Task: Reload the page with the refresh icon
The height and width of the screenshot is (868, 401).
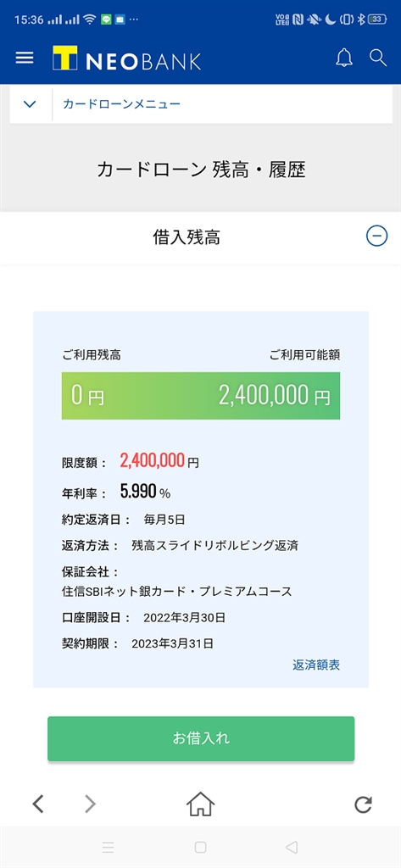Action: click(x=364, y=804)
